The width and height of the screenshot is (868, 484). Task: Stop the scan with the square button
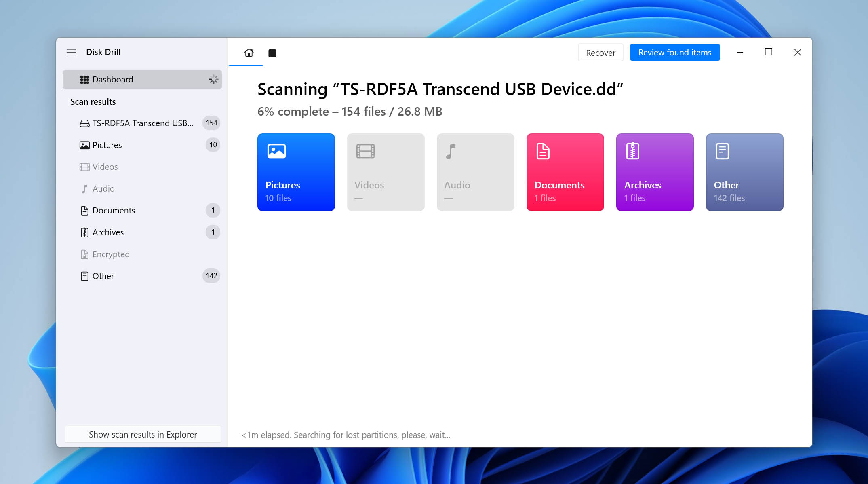[272, 53]
